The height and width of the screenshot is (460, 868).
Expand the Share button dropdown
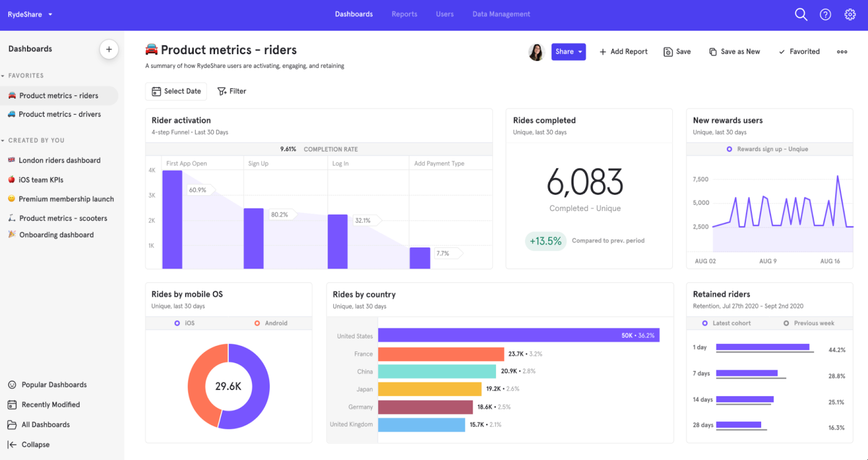(x=580, y=52)
